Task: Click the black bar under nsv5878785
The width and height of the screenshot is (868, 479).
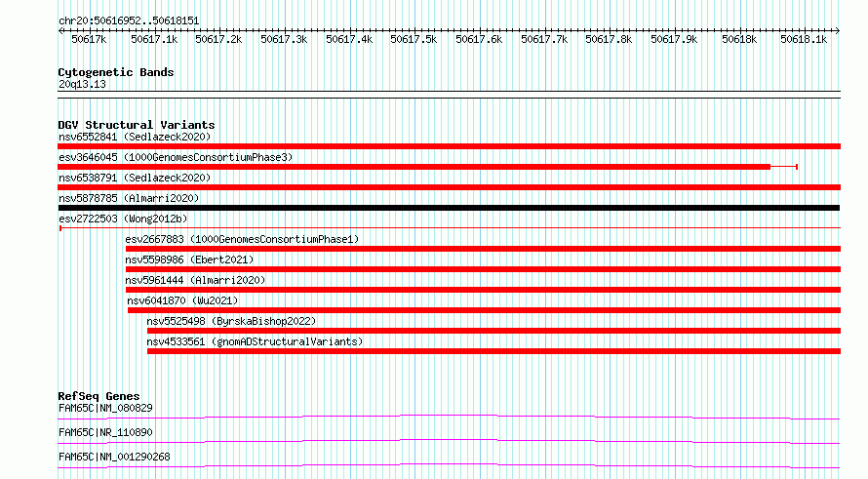Action: pyautogui.click(x=449, y=208)
